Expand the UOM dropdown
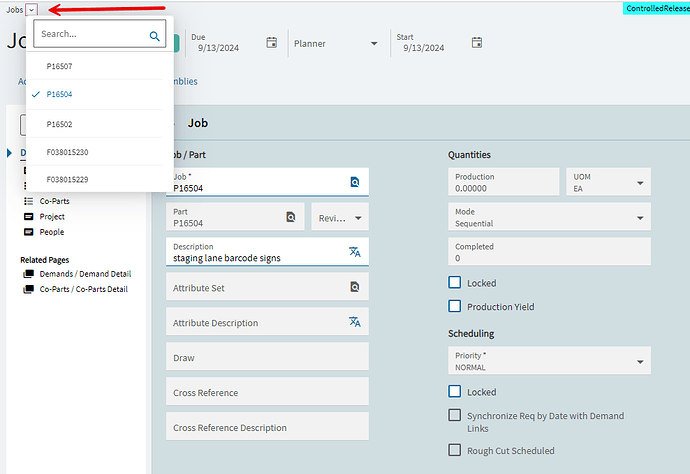This screenshot has width=690, height=474. [x=640, y=183]
